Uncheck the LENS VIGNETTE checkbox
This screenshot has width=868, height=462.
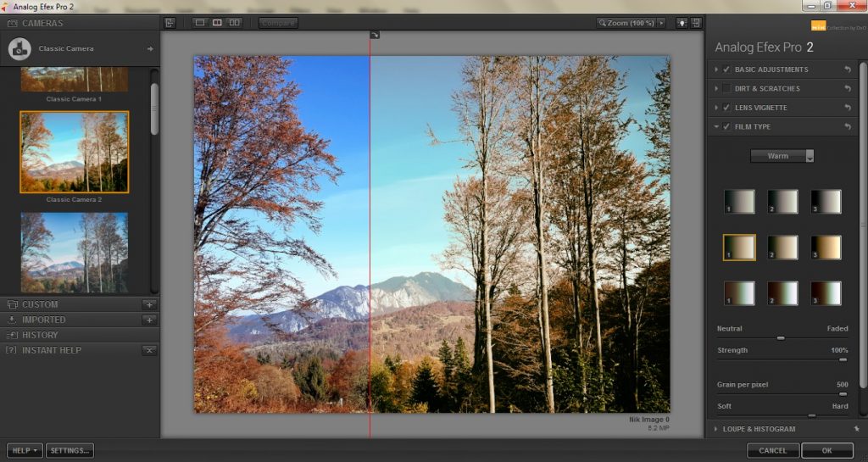tap(726, 108)
